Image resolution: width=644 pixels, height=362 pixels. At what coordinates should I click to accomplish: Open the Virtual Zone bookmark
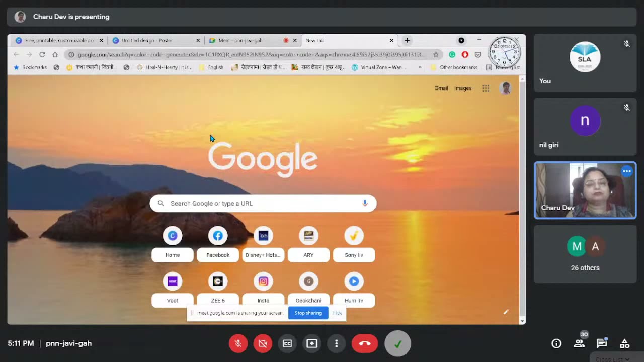pos(378,67)
